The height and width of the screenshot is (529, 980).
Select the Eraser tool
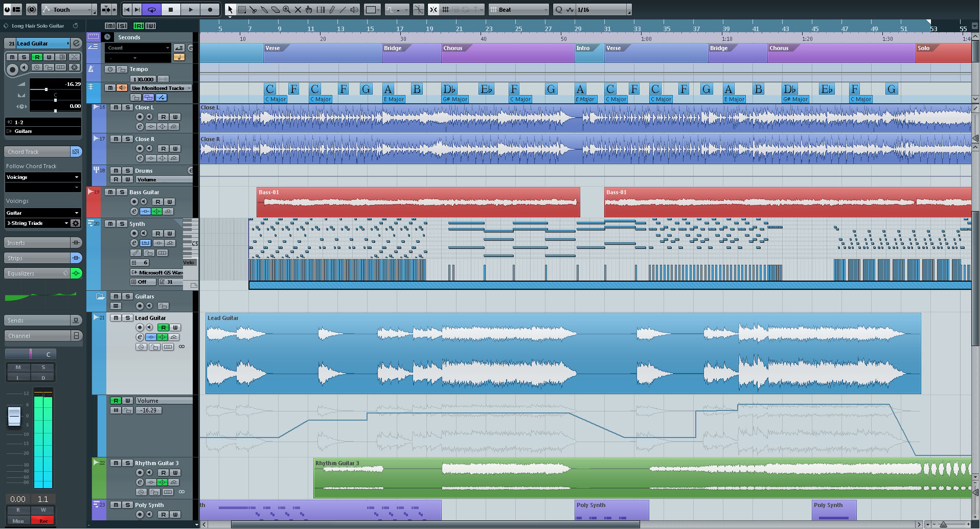(x=276, y=10)
